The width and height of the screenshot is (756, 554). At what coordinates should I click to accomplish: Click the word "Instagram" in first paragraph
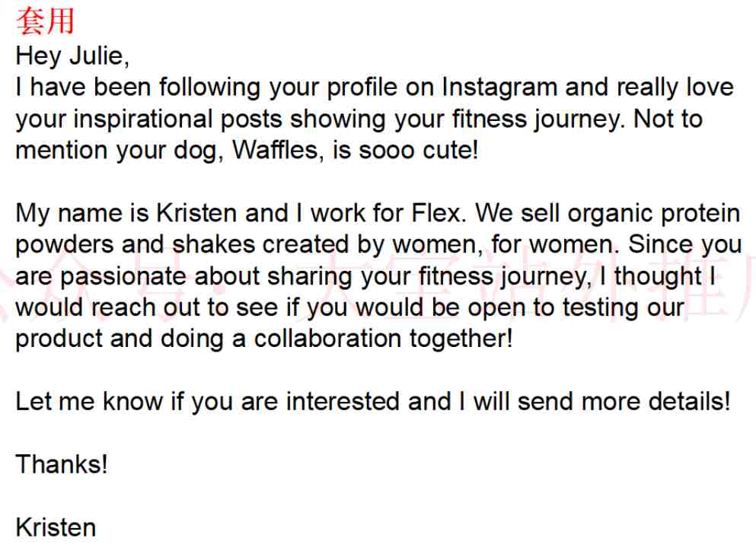point(499,88)
